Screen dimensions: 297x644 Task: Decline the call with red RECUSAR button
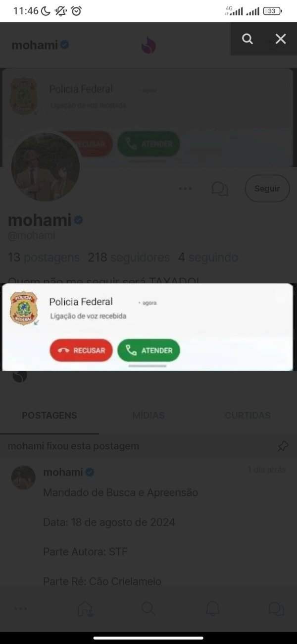(x=81, y=350)
